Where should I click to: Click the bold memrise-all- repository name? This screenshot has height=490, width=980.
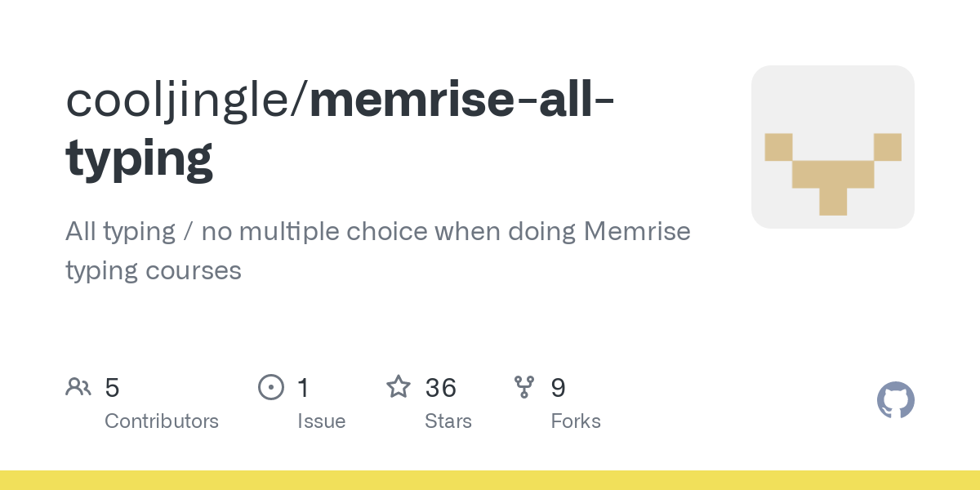463,99
